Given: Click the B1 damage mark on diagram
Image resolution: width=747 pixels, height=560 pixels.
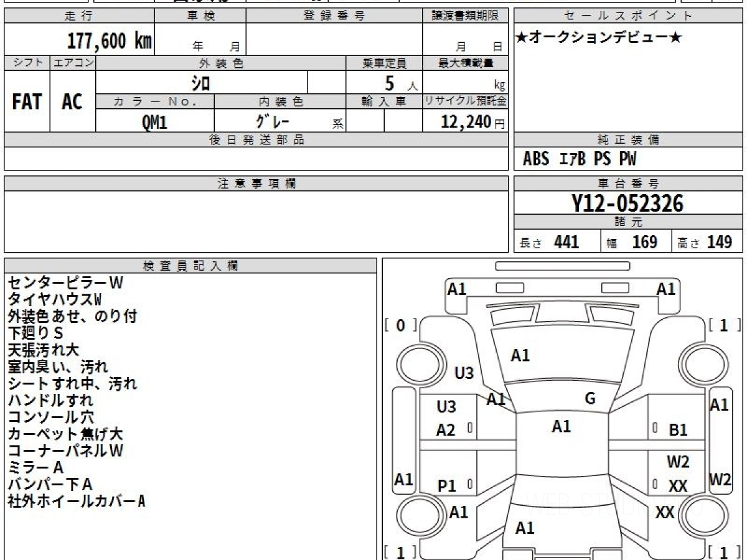Looking at the screenshot, I should [x=679, y=430].
